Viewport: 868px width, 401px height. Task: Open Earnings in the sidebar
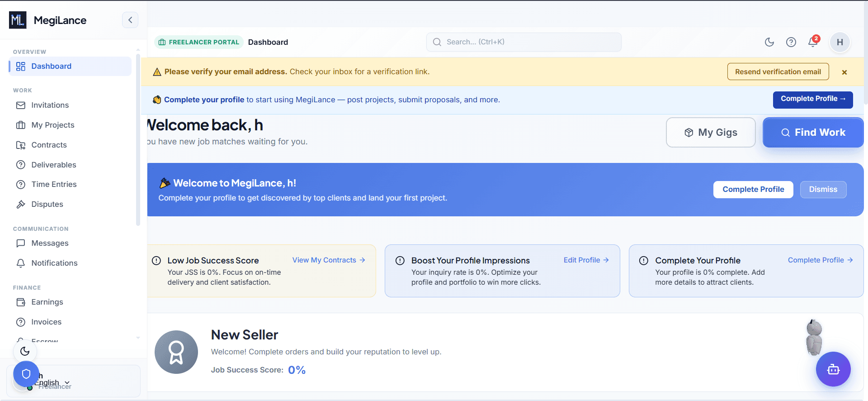coord(70,302)
